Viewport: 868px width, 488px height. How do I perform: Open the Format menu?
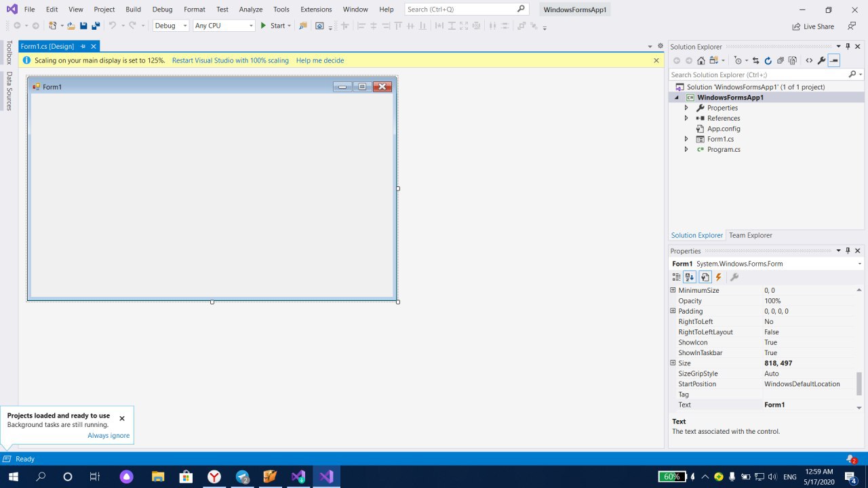point(194,9)
